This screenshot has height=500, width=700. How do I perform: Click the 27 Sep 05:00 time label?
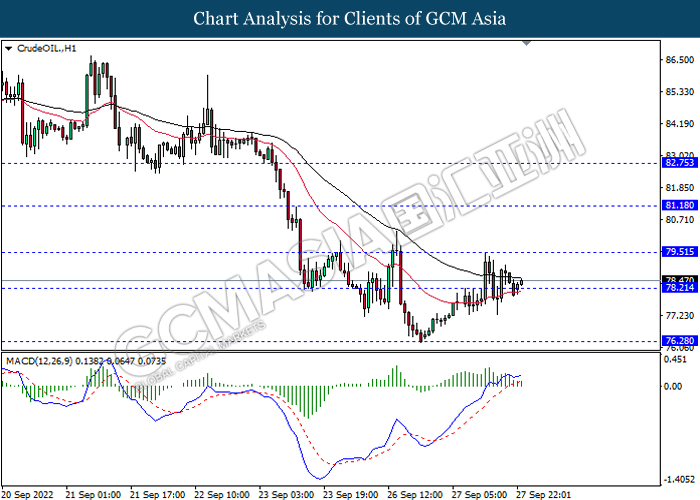click(x=479, y=495)
